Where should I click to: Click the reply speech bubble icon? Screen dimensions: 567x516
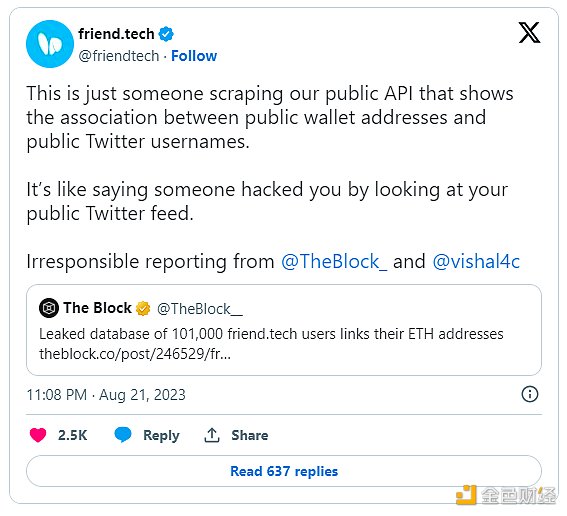coord(123,435)
